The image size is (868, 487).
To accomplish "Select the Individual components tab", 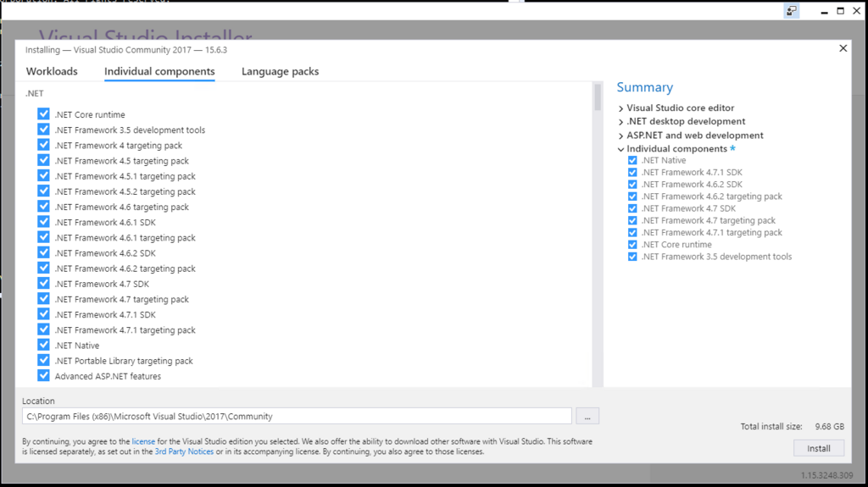I will pyautogui.click(x=159, y=71).
